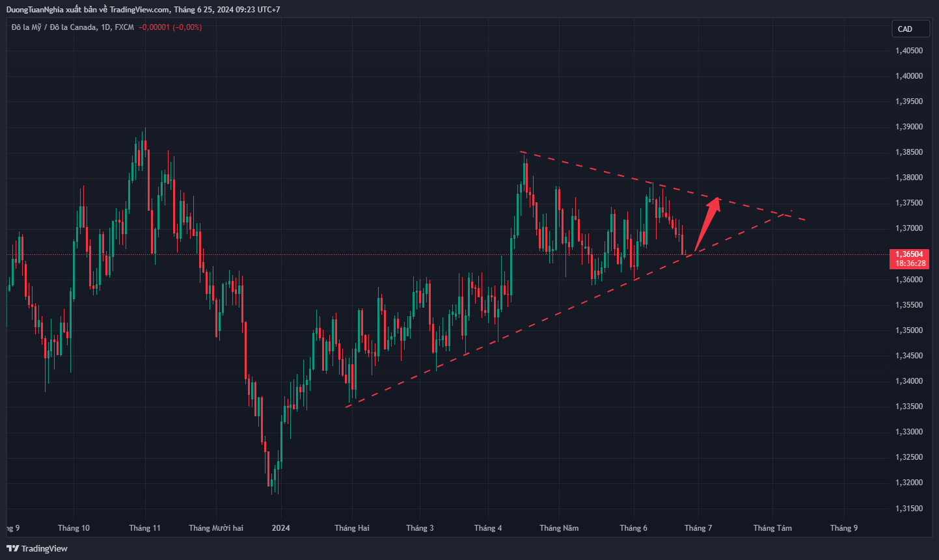This screenshot has width=939, height=560.
Task: Click the 1,37000 price axis label
Action: click(x=909, y=228)
